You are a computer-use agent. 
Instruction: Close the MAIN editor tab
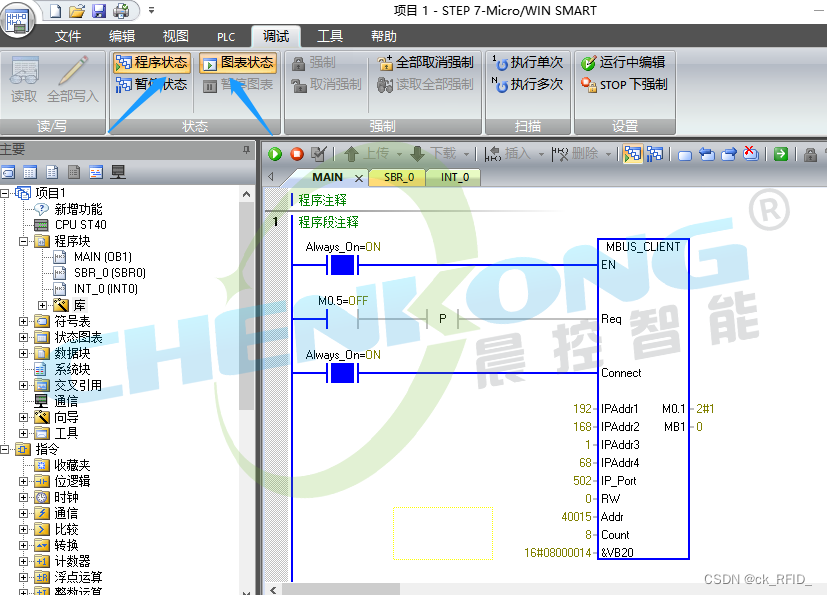coord(359,178)
